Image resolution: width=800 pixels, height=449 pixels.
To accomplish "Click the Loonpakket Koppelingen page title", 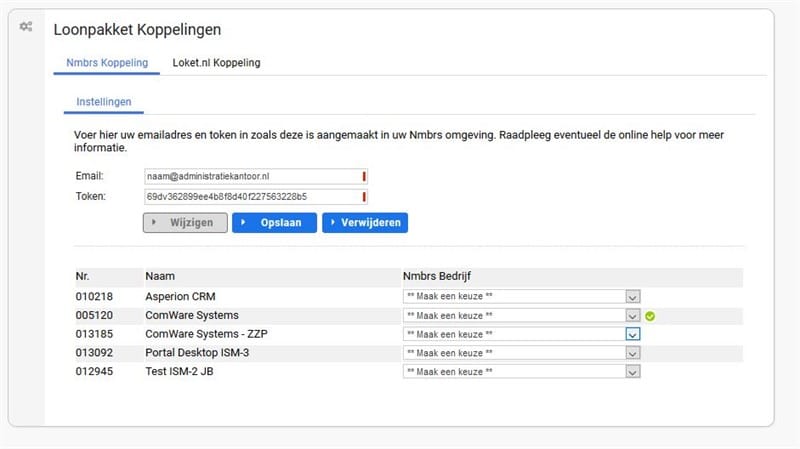I will click(x=137, y=30).
